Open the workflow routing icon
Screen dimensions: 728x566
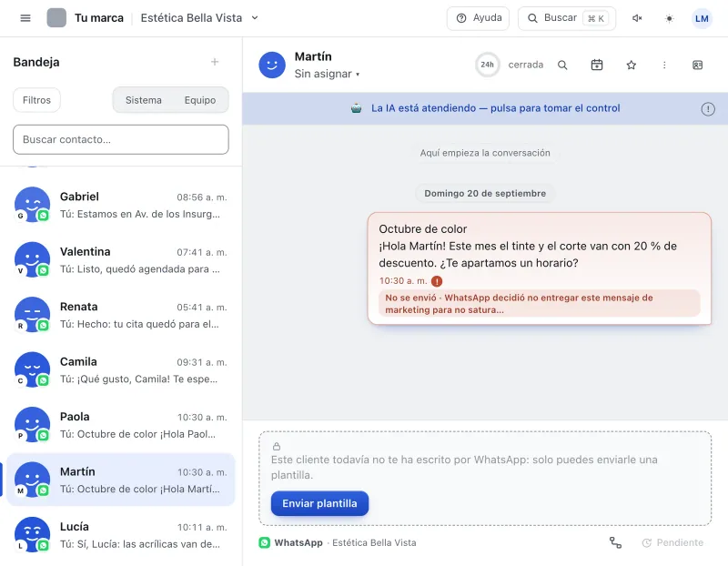[615, 542]
